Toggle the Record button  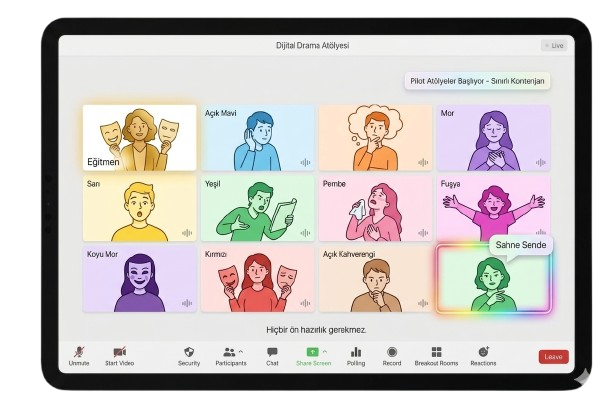click(x=392, y=353)
